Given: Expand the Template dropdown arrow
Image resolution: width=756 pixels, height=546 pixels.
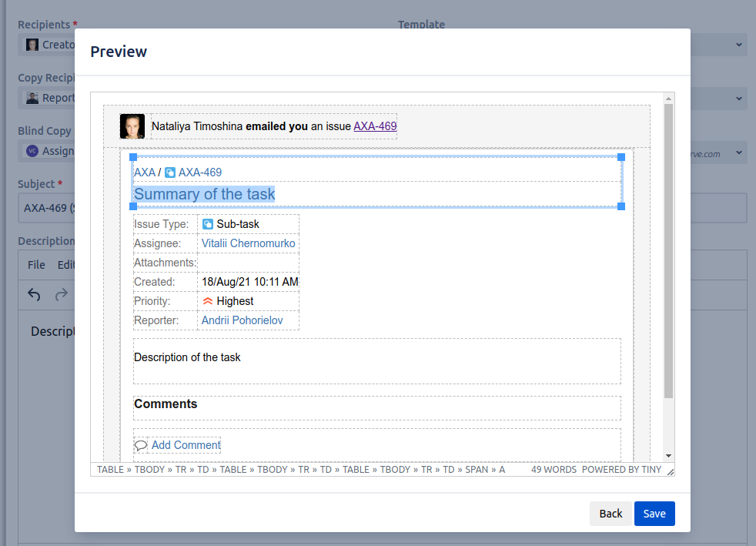Looking at the screenshot, I should [739, 45].
